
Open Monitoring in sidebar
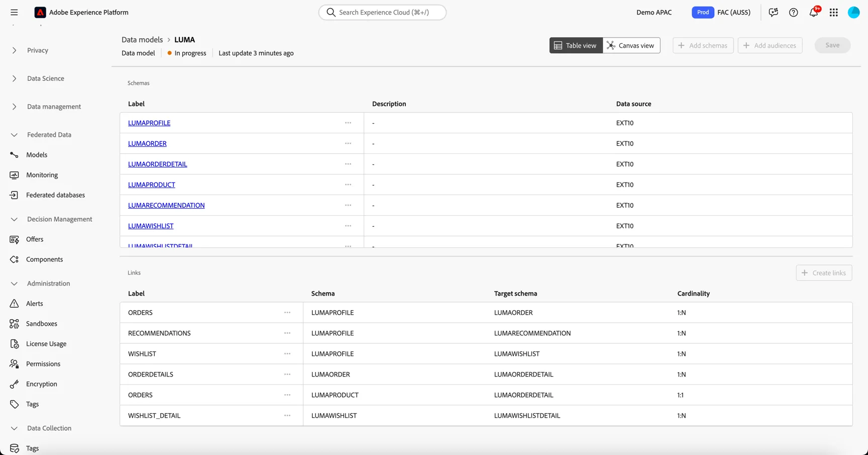pyautogui.click(x=42, y=175)
